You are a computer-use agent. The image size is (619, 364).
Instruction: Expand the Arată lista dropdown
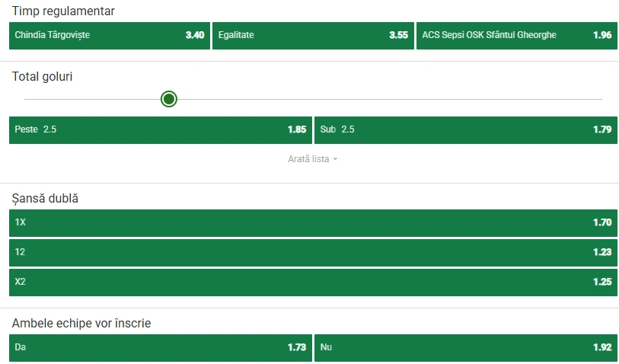(313, 159)
